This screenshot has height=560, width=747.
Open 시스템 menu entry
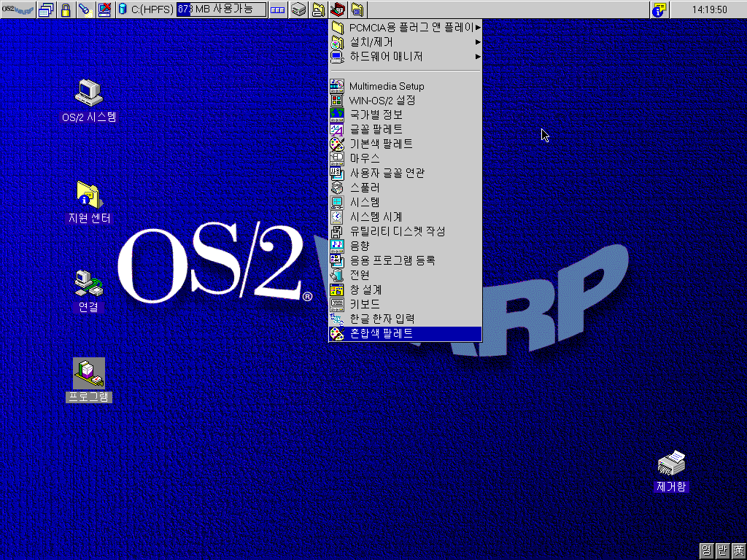(x=406, y=203)
